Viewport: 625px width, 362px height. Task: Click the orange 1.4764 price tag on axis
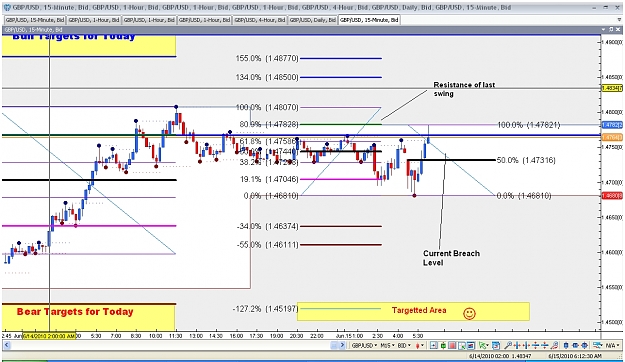click(612, 138)
